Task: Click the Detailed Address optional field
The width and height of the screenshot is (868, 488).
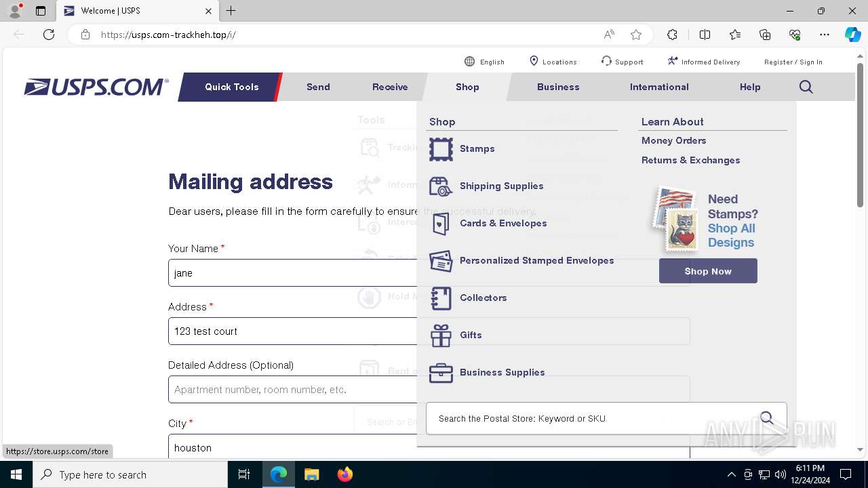Action: tap(429, 390)
